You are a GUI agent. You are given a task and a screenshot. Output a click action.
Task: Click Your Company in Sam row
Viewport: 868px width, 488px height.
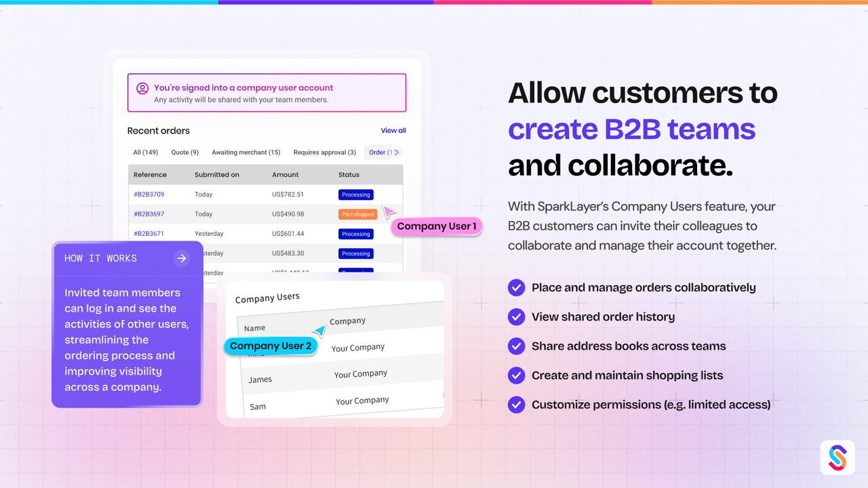363,401
